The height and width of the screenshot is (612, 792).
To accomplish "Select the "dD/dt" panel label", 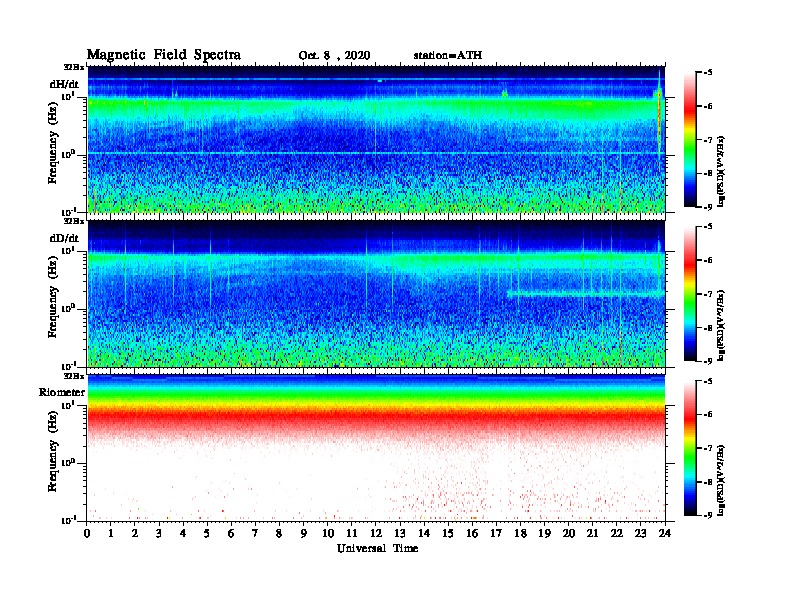I will point(64,238).
